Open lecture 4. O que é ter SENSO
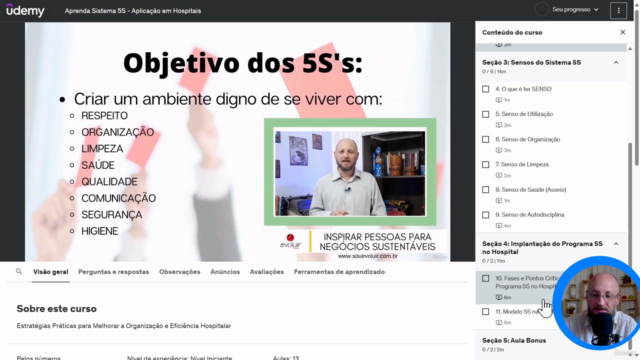Screen dimensions: 640x360 (x=523, y=89)
